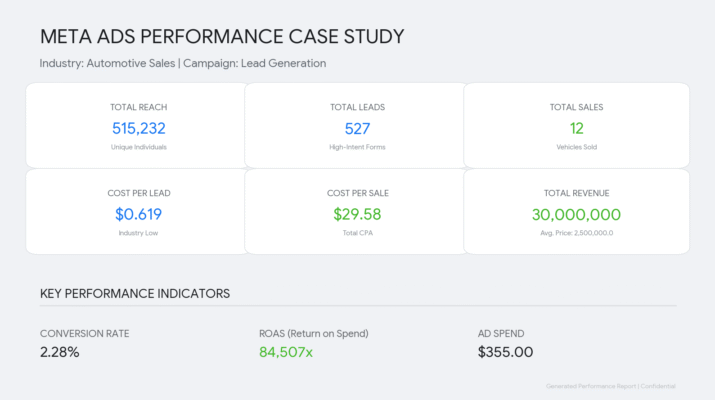Select the Key Performance Indicators heading
This screenshot has width=715, height=400.
[135, 294]
